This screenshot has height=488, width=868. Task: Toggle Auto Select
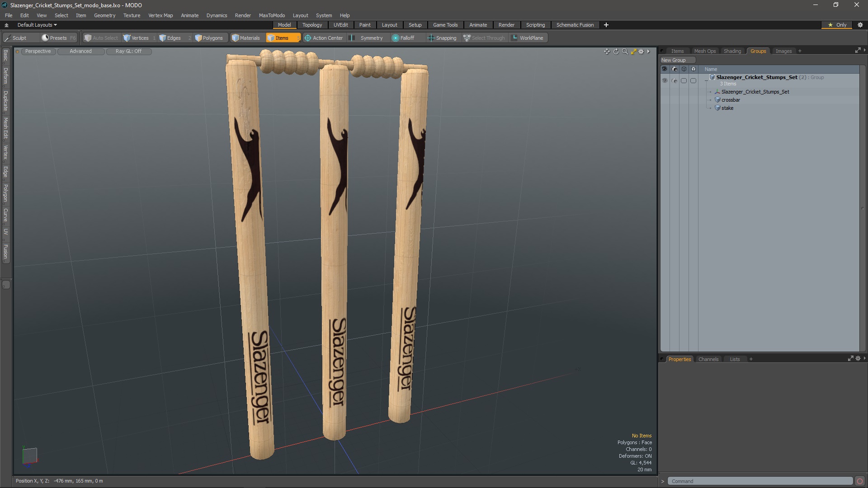click(101, 38)
